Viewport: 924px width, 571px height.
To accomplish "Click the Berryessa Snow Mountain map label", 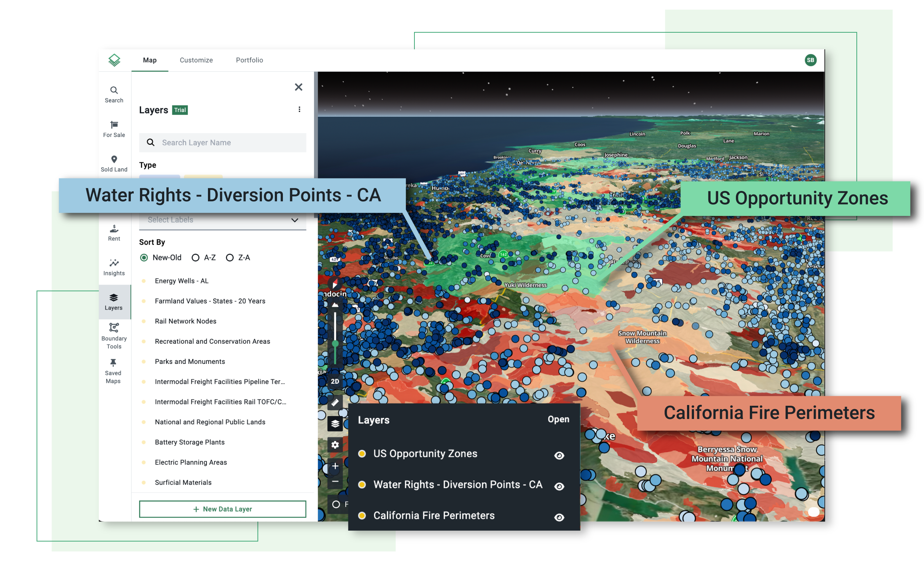I will pyautogui.click(x=727, y=459).
